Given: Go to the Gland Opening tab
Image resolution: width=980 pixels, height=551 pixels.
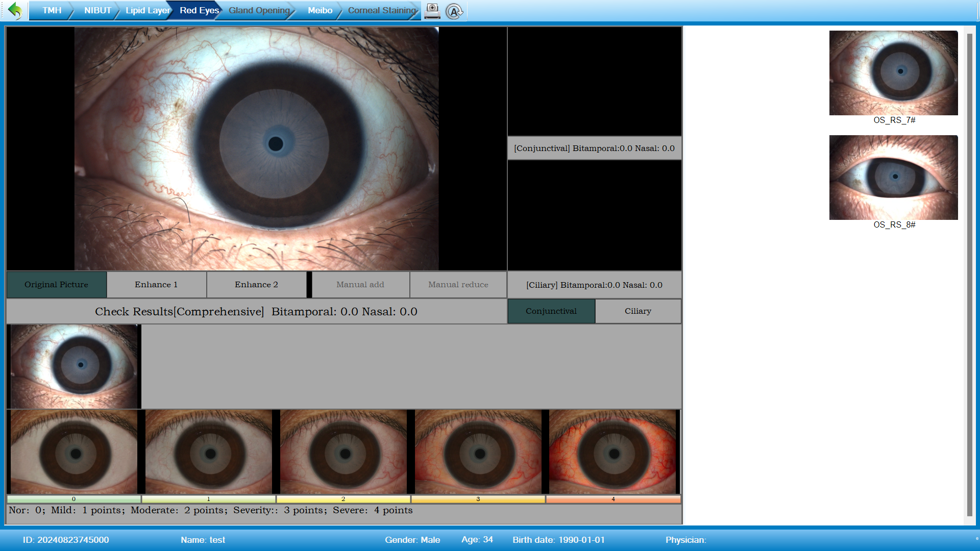Looking at the screenshot, I should [259, 10].
